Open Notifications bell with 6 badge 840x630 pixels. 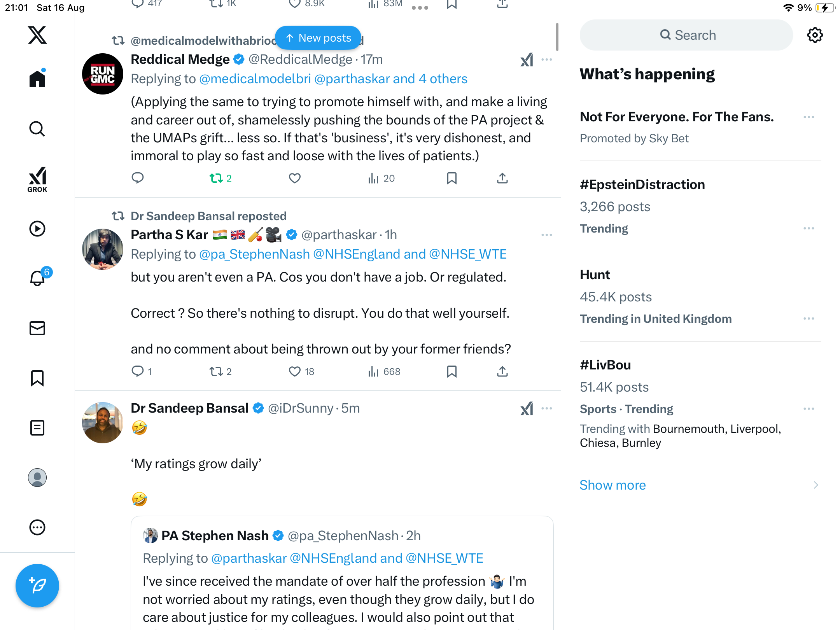(x=38, y=278)
